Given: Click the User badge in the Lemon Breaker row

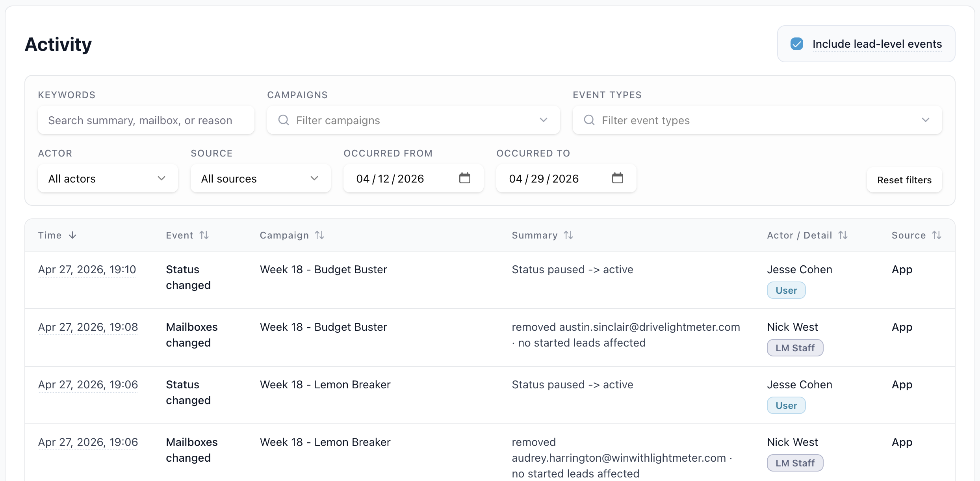Looking at the screenshot, I should coord(786,406).
